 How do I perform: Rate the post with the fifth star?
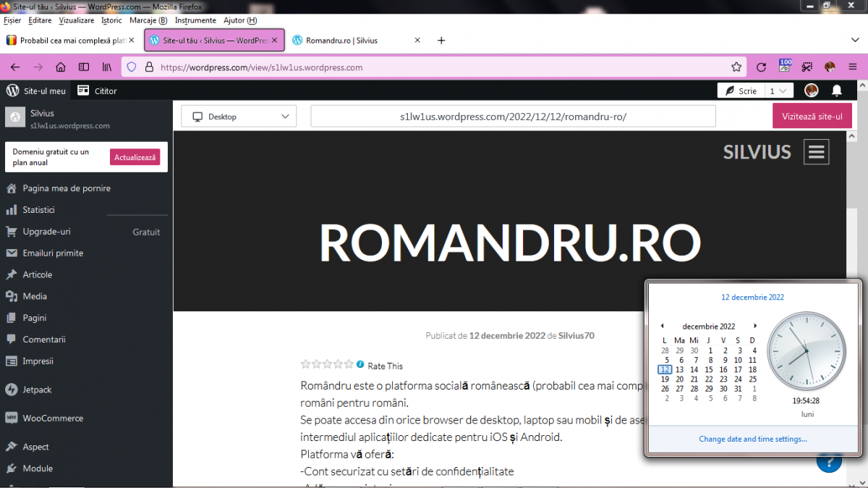tap(349, 365)
